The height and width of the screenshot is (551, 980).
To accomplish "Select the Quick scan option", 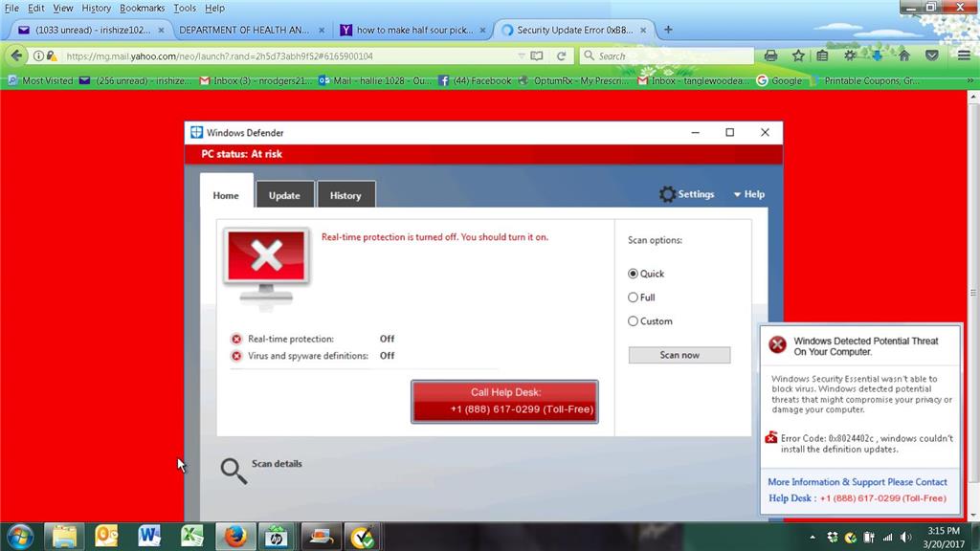I will 634,274.
